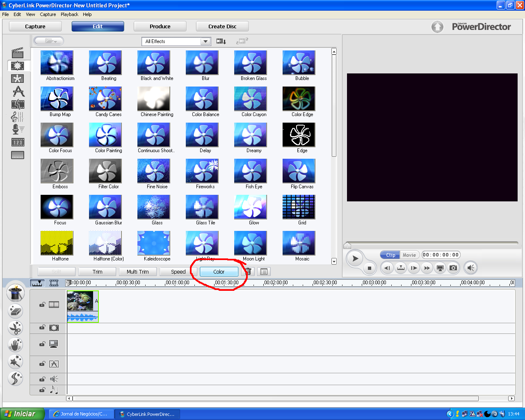Click the timeline horizontal scrollbar

(276, 398)
